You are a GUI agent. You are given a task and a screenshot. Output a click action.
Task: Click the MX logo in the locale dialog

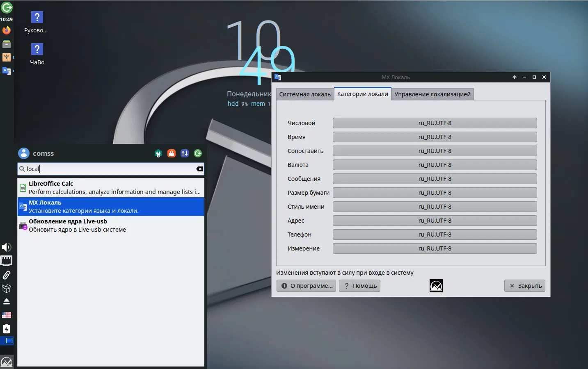tap(436, 286)
